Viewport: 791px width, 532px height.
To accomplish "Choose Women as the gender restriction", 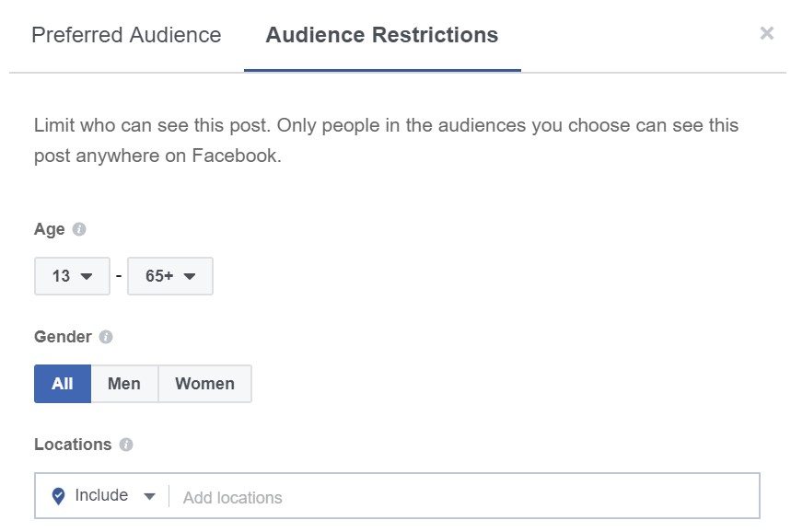I will (x=204, y=384).
